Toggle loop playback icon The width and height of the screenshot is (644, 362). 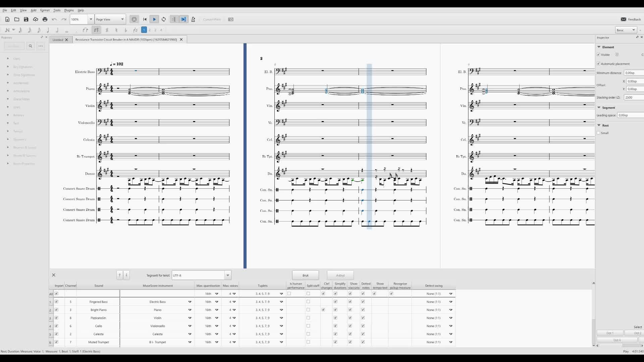pos(164,19)
